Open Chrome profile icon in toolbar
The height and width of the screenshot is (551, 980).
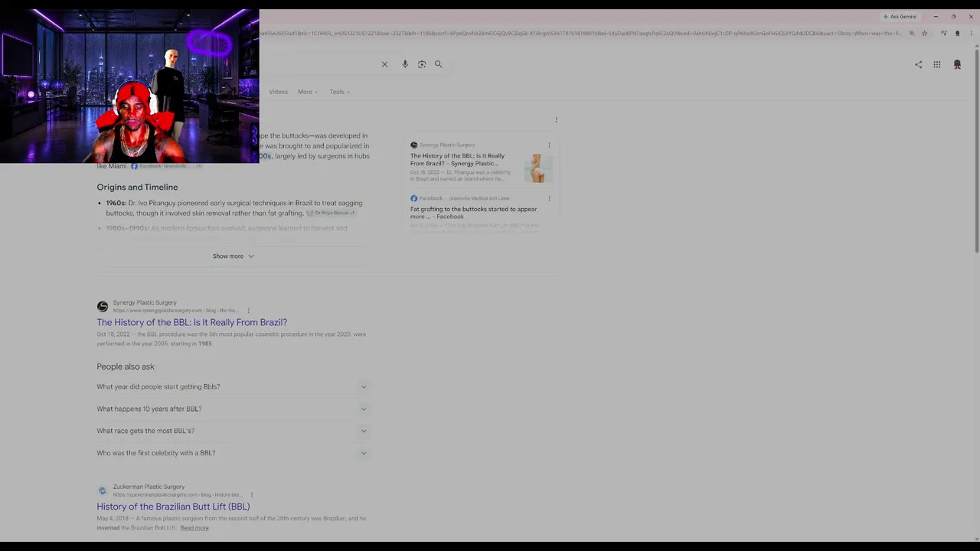[x=957, y=34]
